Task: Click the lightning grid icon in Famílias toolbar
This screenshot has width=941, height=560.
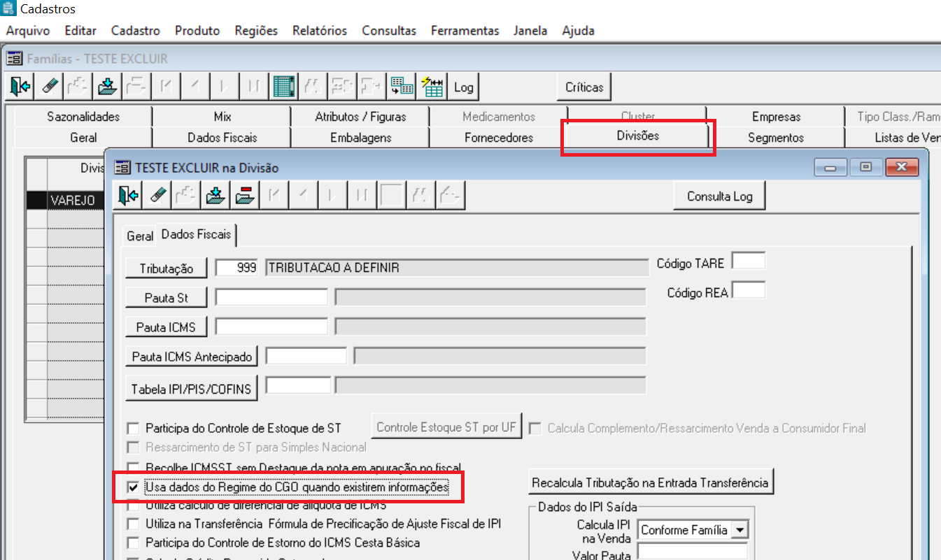Action: point(432,87)
